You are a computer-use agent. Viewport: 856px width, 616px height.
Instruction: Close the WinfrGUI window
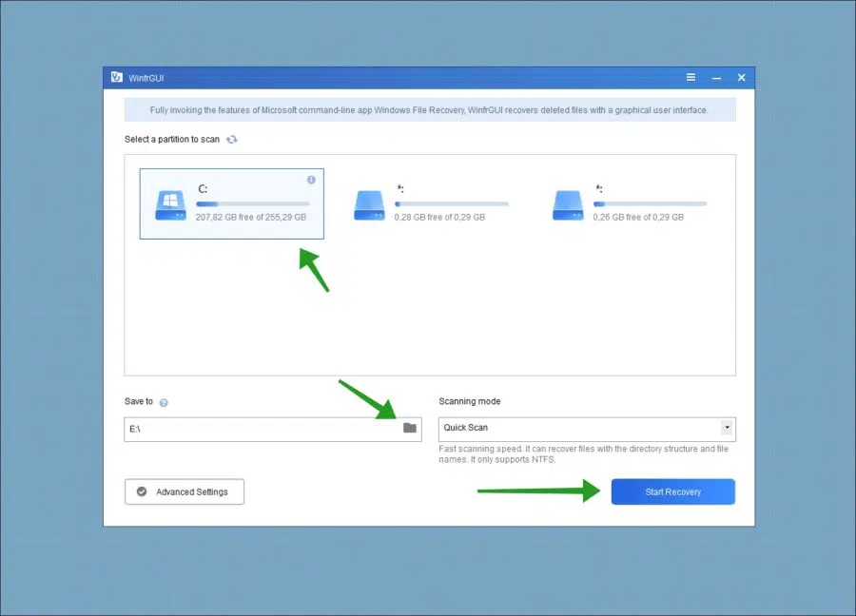coord(741,78)
